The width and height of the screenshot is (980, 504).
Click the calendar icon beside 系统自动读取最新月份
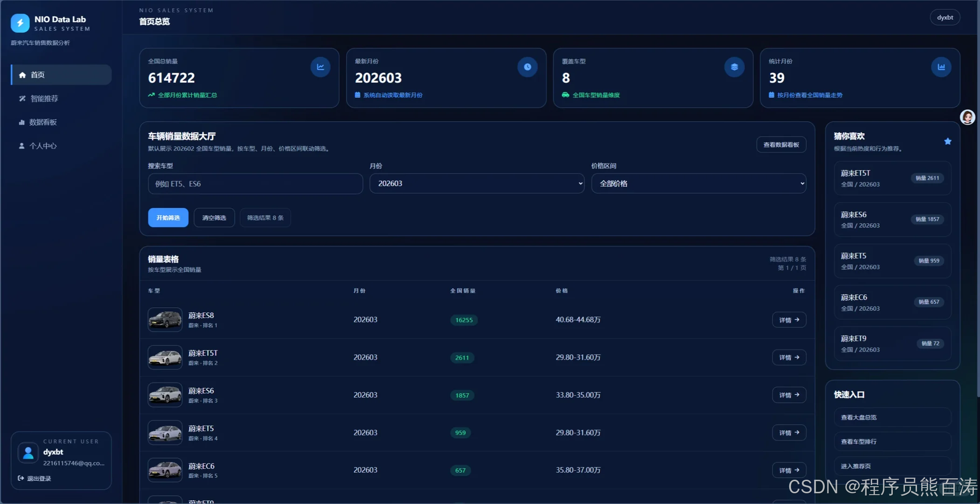pos(358,95)
